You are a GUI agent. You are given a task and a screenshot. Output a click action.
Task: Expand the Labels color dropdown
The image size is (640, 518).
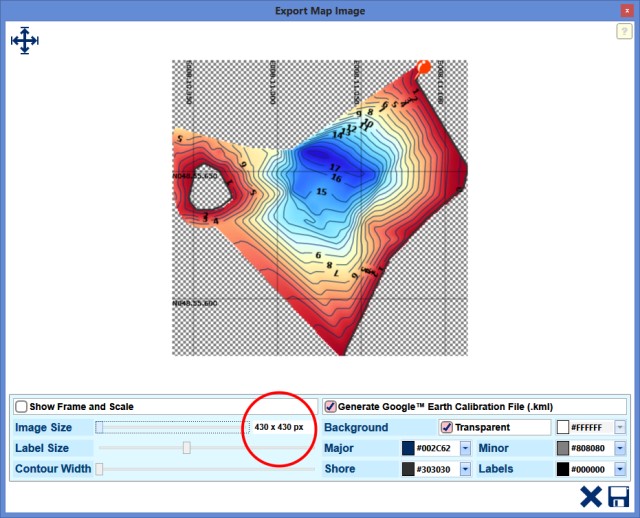[620, 469]
